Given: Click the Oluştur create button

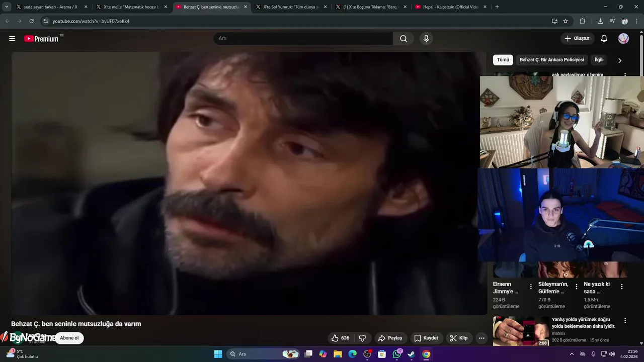Looking at the screenshot, I should click(x=578, y=39).
